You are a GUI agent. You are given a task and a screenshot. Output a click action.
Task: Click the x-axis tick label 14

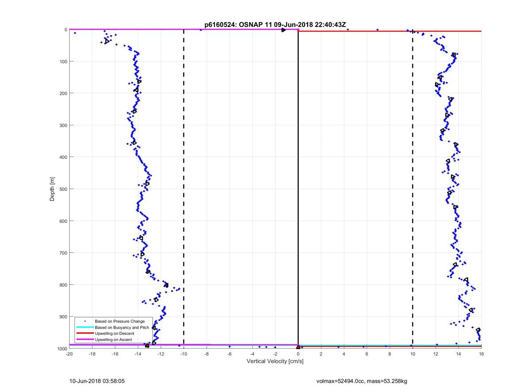[458, 354]
